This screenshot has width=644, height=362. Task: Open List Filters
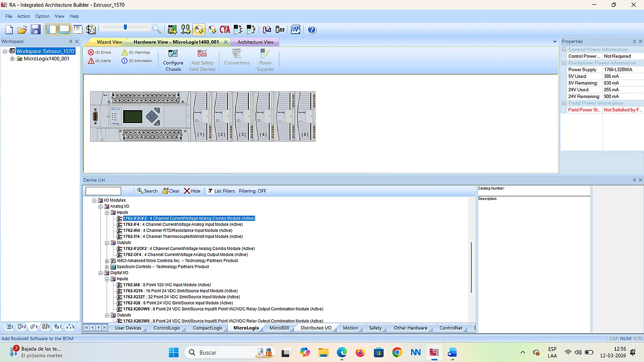tap(221, 191)
